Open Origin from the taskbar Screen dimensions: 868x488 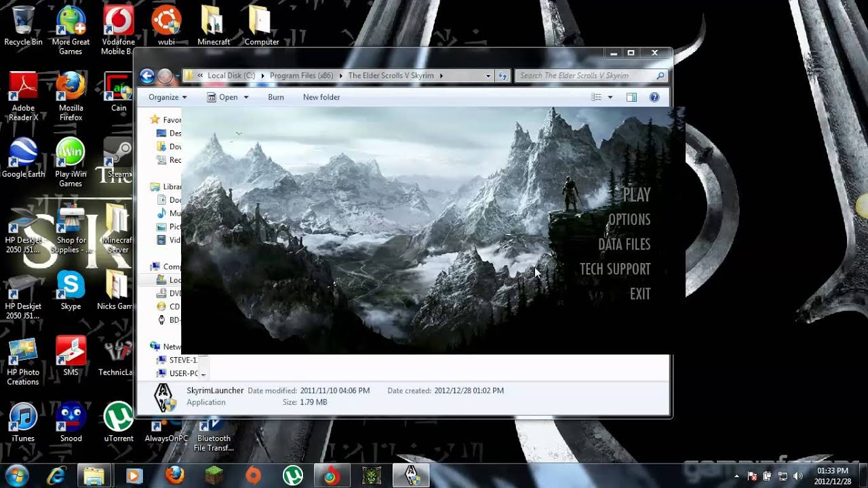tap(254, 476)
